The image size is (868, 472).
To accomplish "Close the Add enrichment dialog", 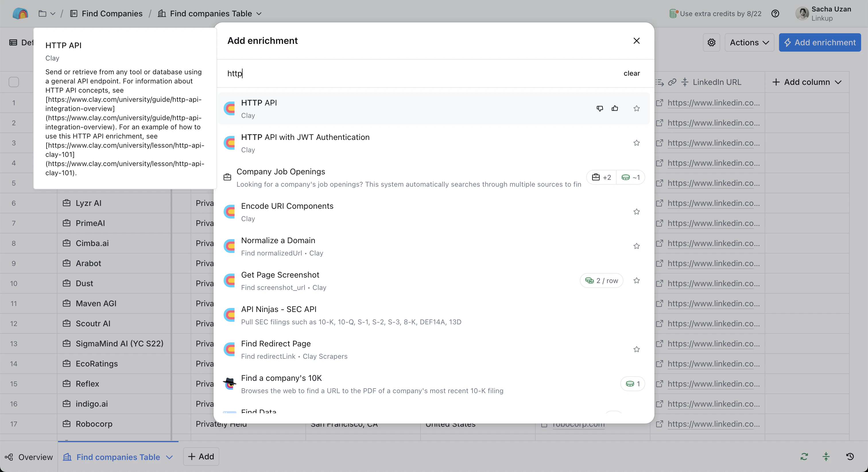I will pyautogui.click(x=636, y=41).
